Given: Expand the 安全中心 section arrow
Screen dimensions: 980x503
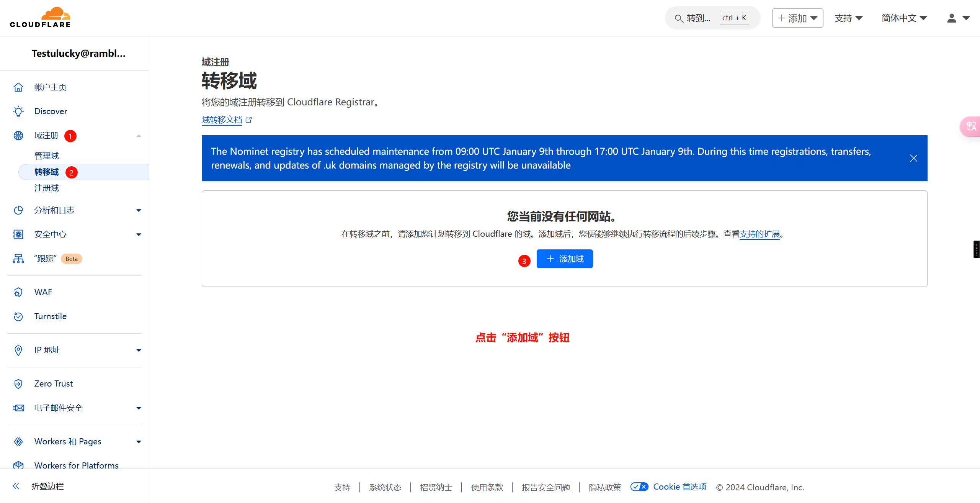Looking at the screenshot, I should [139, 234].
